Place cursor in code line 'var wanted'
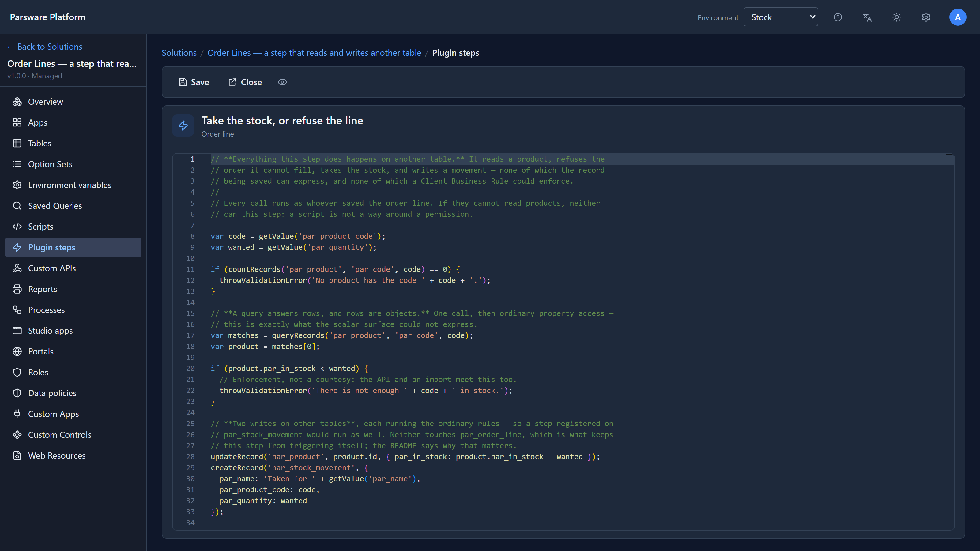Image resolution: width=980 pixels, height=551 pixels. click(x=293, y=247)
